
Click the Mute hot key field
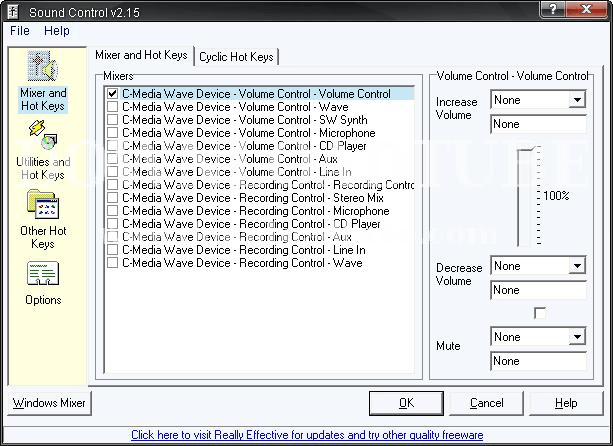click(538, 361)
